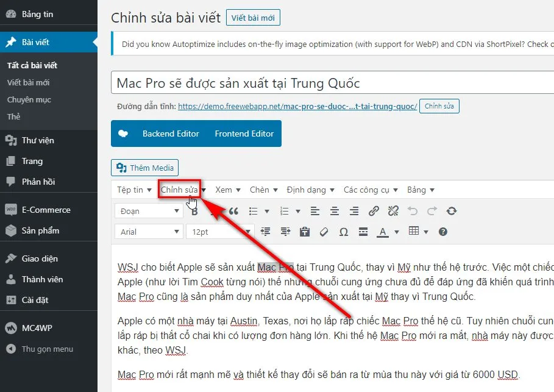The image size is (554, 392).
Task: Click the redo arrow
Action: tap(432, 212)
